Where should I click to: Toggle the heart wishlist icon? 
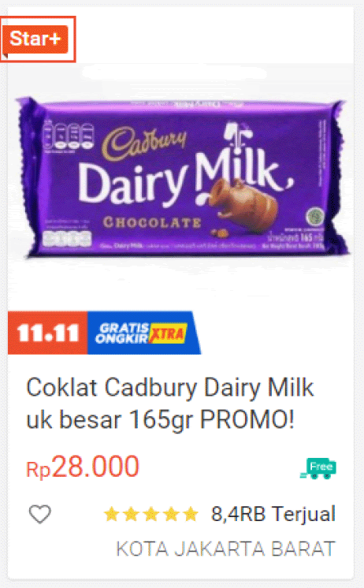coord(39,514)
